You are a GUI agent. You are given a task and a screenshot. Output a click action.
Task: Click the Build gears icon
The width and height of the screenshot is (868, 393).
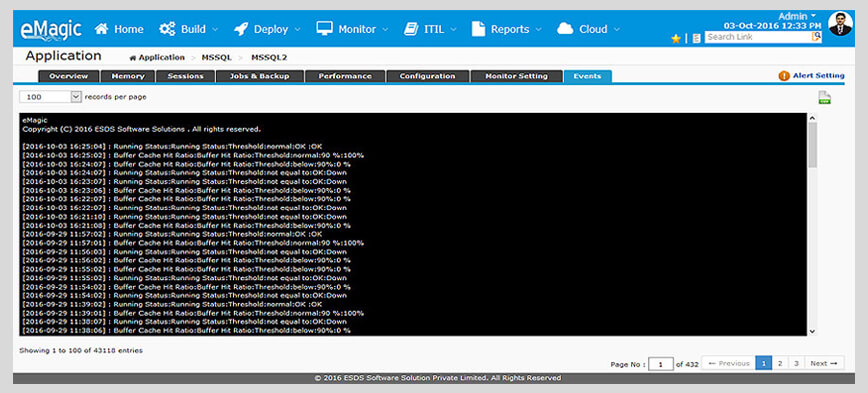click(x=167, y=29)
